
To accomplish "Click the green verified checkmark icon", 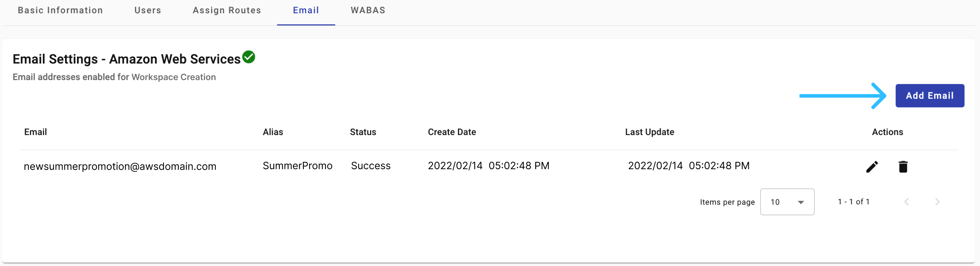I will (249, 57).
